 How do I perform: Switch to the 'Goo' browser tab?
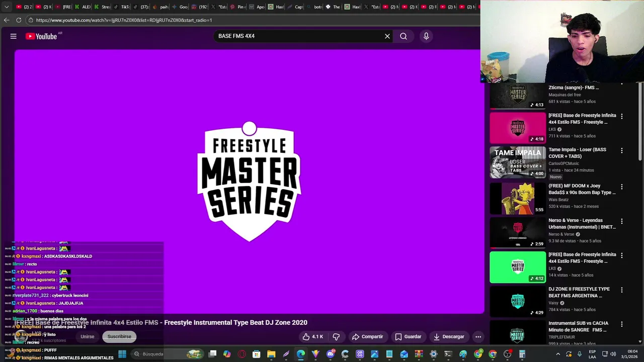coord(180,7)
